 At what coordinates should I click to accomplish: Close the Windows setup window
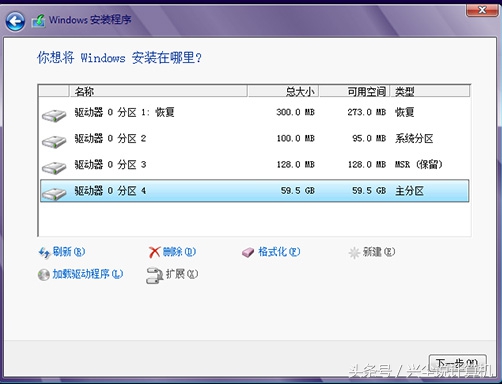click(482, 10)
